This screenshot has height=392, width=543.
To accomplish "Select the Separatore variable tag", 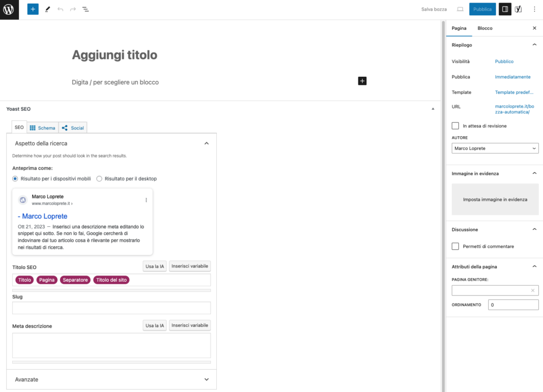I will coord(75,280).
